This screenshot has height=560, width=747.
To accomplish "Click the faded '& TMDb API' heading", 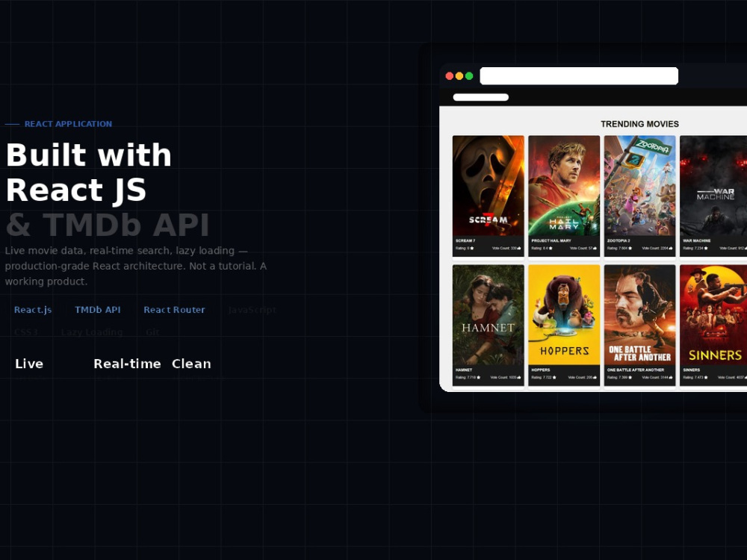I will (108, 224).
